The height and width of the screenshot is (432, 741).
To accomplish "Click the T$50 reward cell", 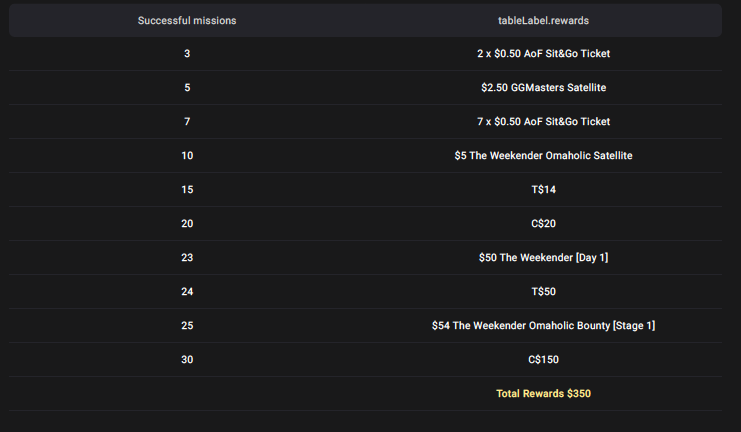I will click(x=543, y=292).
